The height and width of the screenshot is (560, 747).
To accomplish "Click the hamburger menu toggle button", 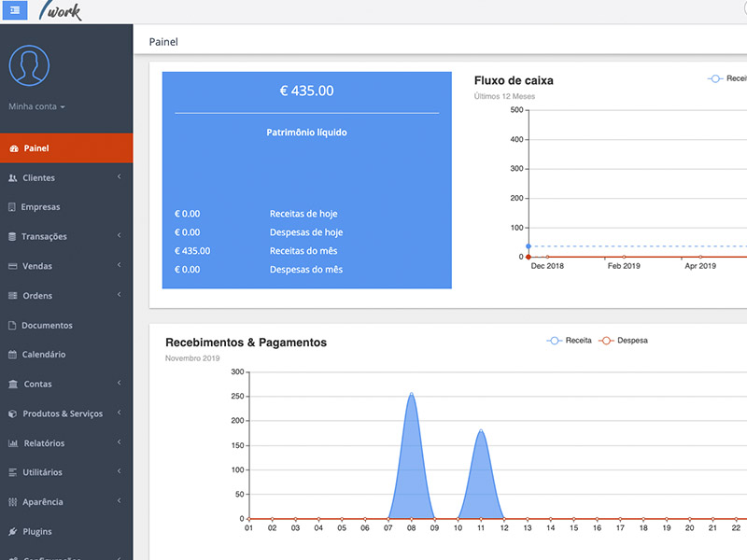I will tap(15, 9).
